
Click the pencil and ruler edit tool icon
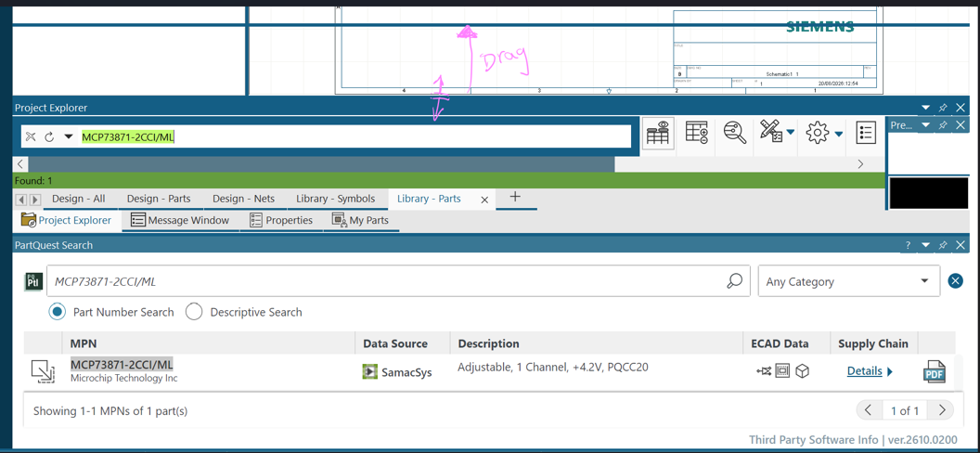[x=771, y=132]
